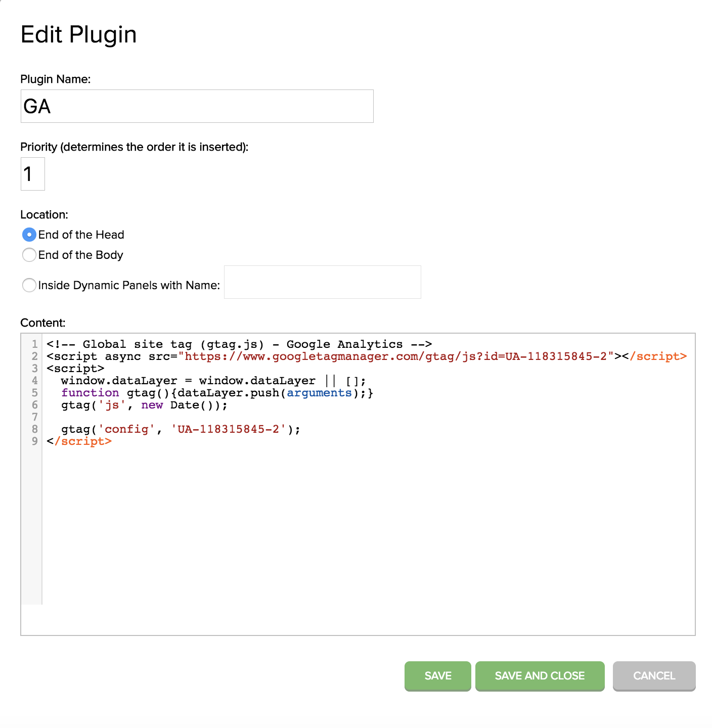Click the function gtag definition line
The height and width of the screenshot is (728, 712).
(216, 393)
